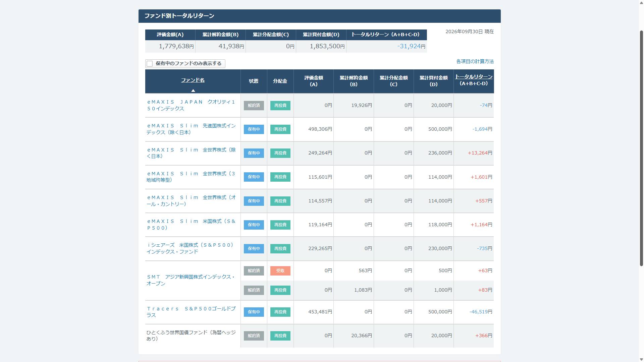Select the overall total return -31,924円
The image size is (644, 362).
click(x=411, y=46)
